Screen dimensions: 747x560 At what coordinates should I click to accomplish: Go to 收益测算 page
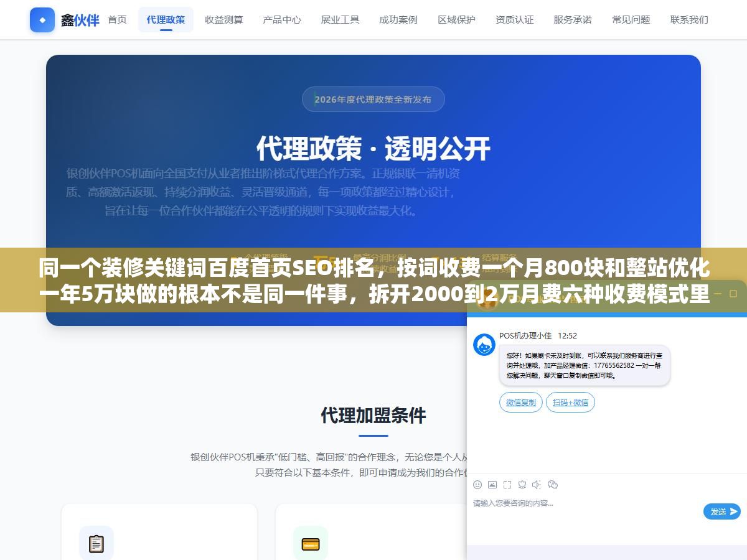click(x=224, y=20)
